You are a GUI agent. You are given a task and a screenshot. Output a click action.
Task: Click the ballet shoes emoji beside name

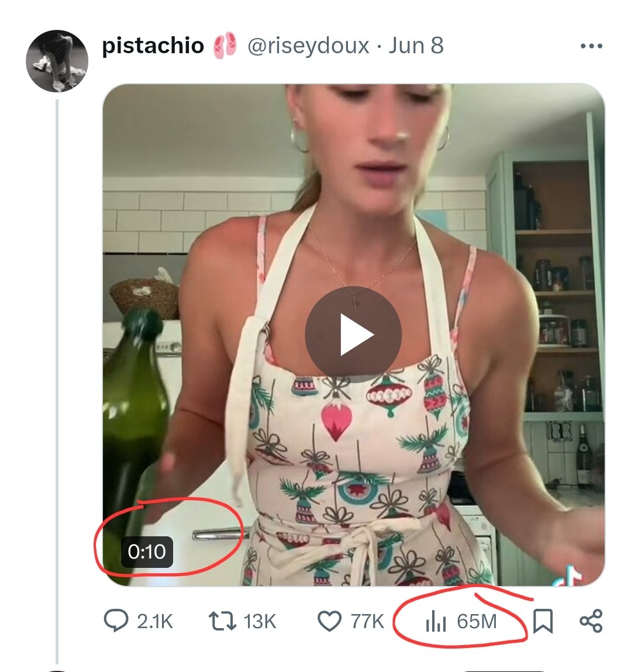click(225, 46)
